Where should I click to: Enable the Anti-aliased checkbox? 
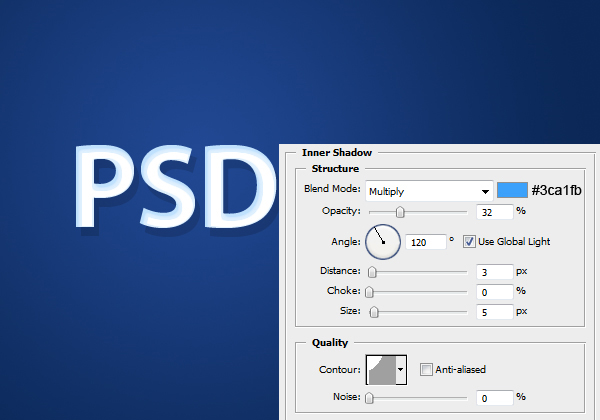(426, 370)
